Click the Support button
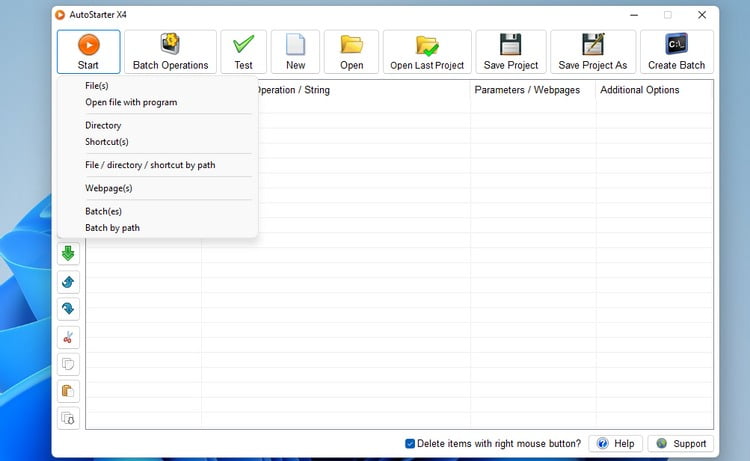This screenshot has width=750, height=461. [681, 444]
